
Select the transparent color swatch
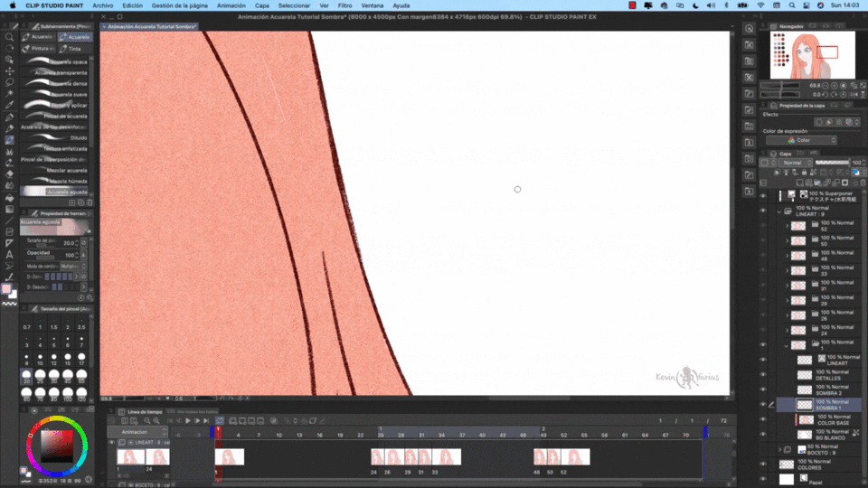[x=9, y=304]
